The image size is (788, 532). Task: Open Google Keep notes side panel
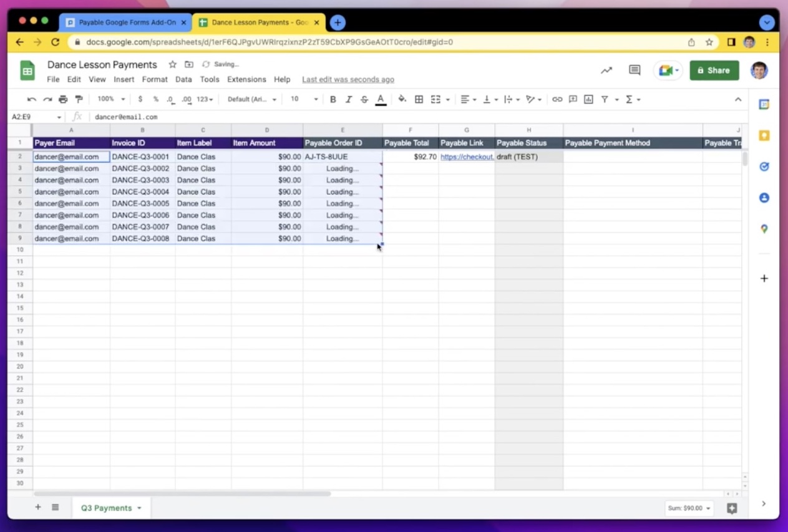pyautogui.click(x=764, y=135)
